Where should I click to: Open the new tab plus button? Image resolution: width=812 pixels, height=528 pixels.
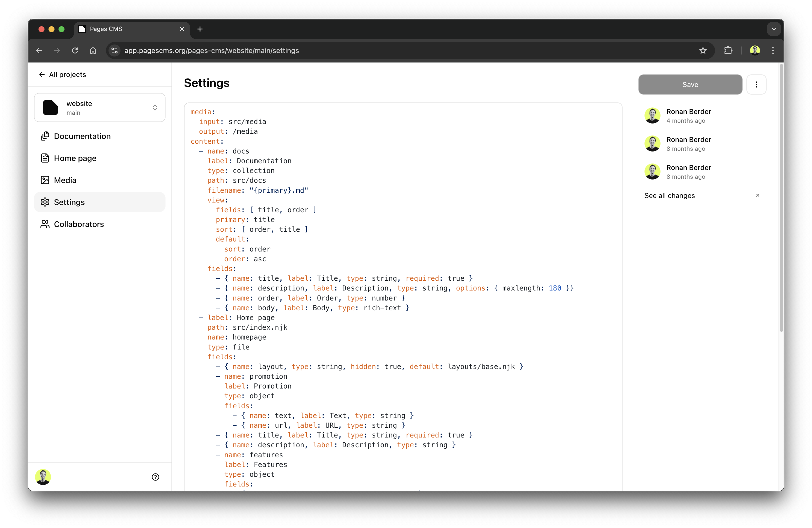(x=200, y=29)
